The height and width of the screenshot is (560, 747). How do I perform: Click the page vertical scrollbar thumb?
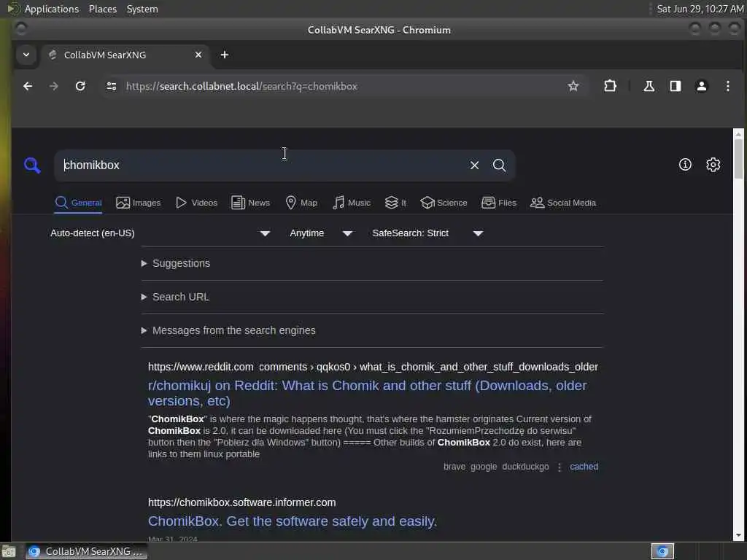click(x=738, y=158)
